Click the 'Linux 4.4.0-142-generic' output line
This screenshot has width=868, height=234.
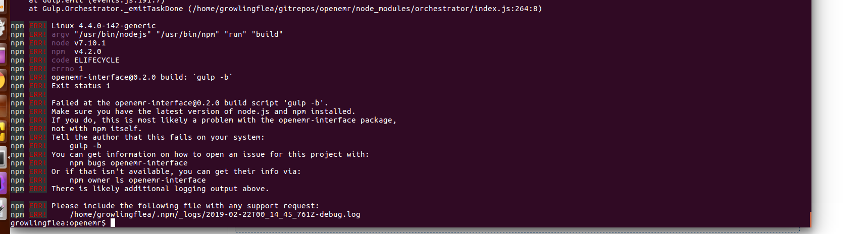[104, 26]
